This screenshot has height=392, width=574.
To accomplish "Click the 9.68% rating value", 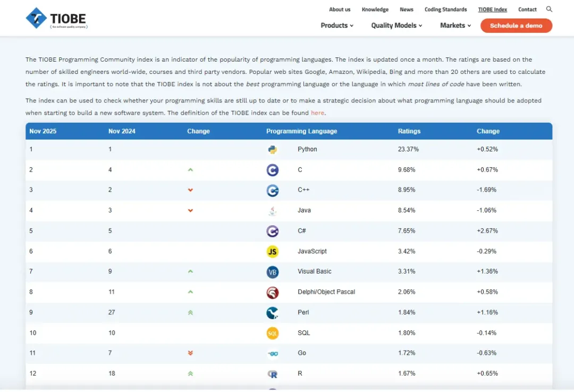I will click(x=407, y=170).
